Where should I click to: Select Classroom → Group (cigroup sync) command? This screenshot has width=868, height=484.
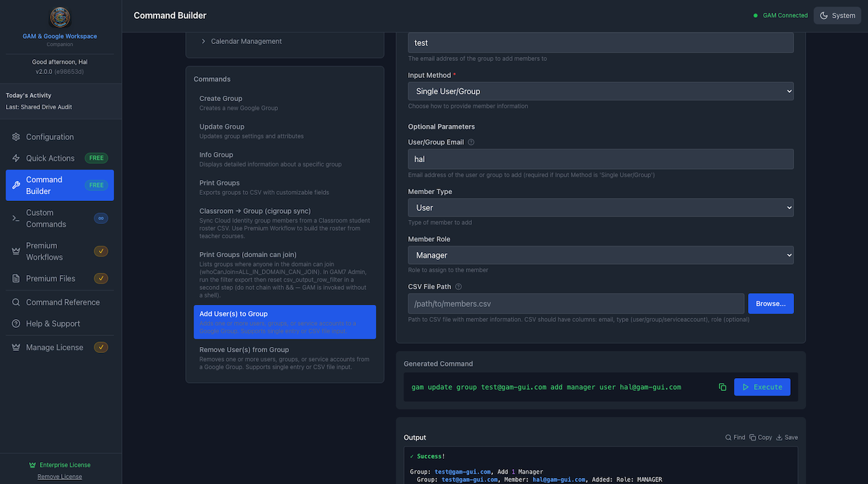click(x=285, y=223)
